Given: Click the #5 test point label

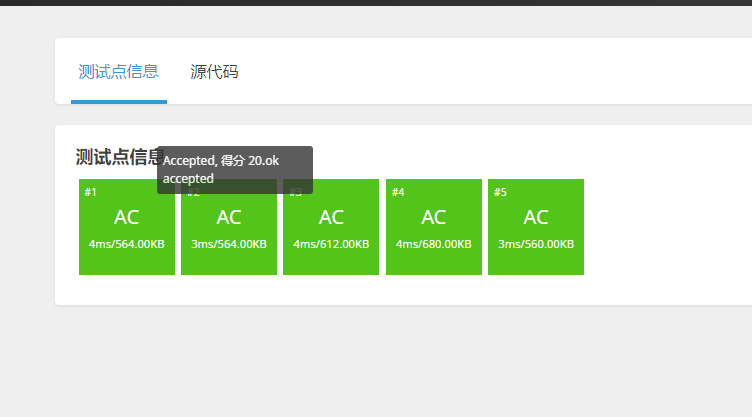Looking at the screenshot, I should tap(500, 192).
